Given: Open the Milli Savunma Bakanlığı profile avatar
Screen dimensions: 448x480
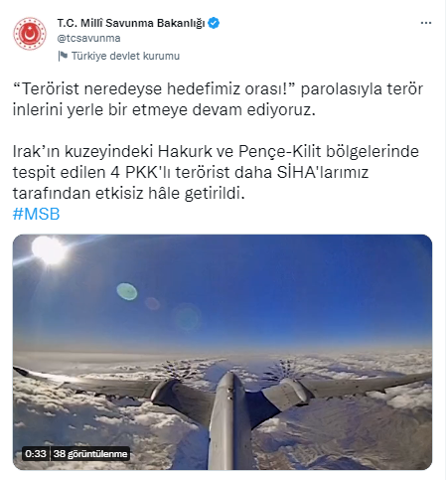Looking at the screenshot, I should tap(30, 34).
